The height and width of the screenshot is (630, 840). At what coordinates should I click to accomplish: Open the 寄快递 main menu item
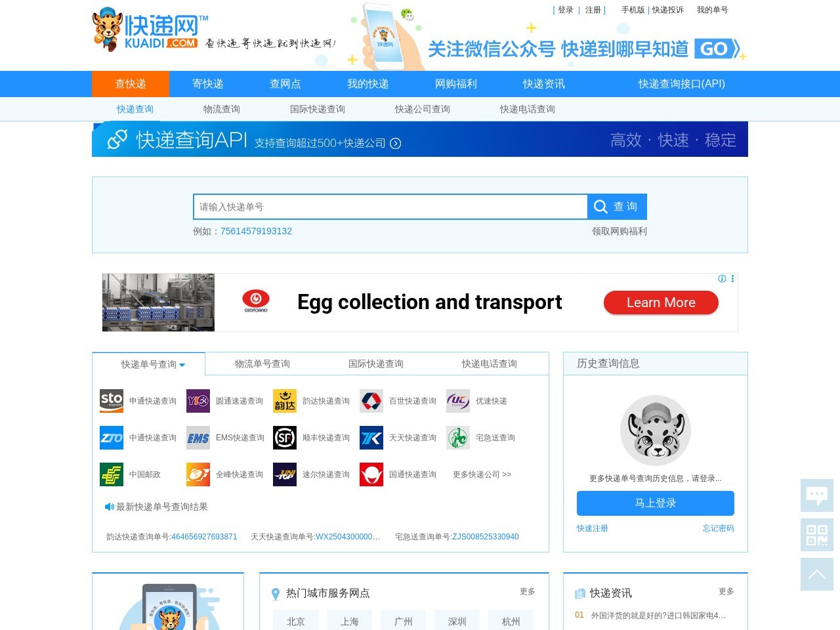coord(208,84)
